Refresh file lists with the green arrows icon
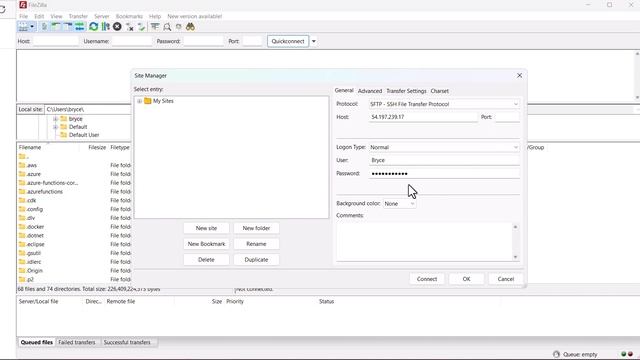 pos(93,27)
